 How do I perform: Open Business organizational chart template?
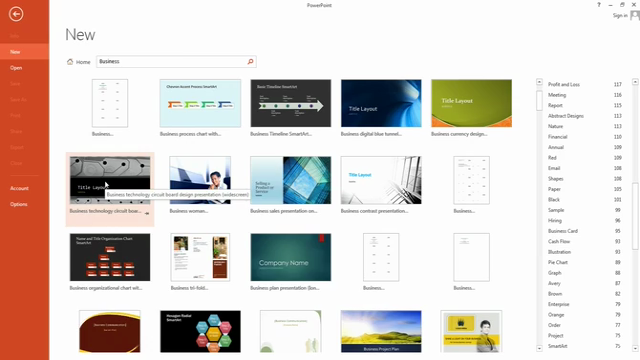coord(110,257)
